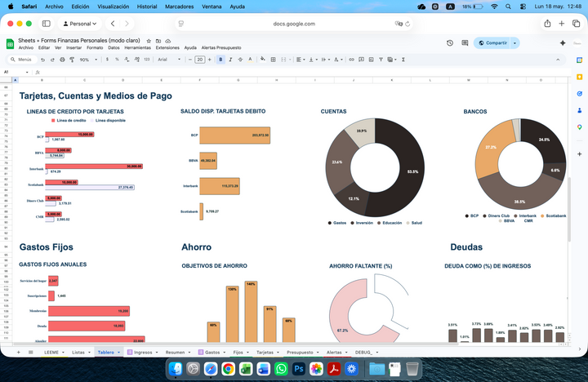This screenshot has width=588, height=382.
Task: Toggle italic formatting
Action: (230, 60)
